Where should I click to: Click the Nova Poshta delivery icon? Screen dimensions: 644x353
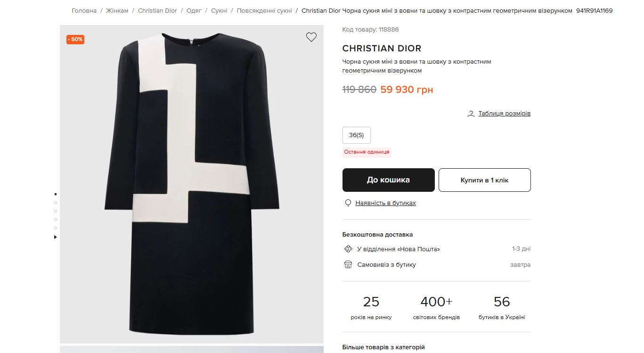tap(348, 249)
